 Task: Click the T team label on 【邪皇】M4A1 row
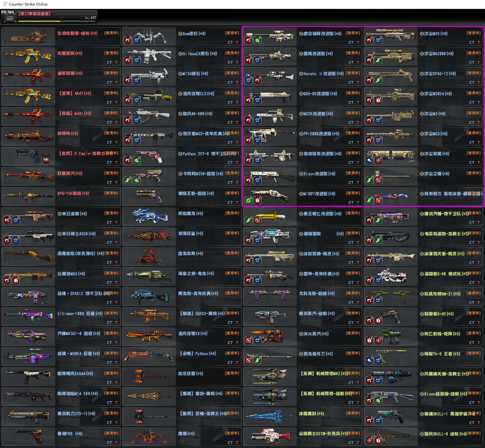tap(116, 123)
